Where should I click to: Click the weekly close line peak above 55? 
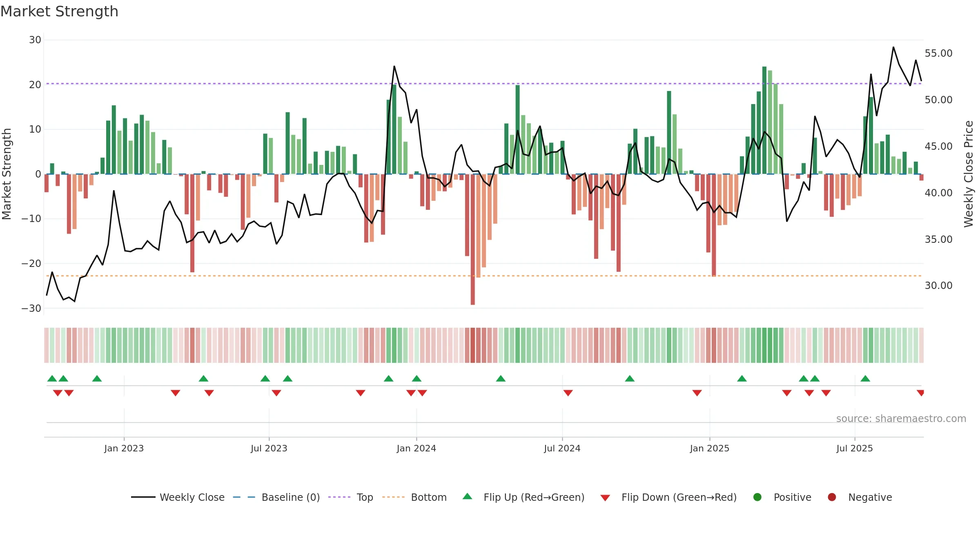coord(893,47)
